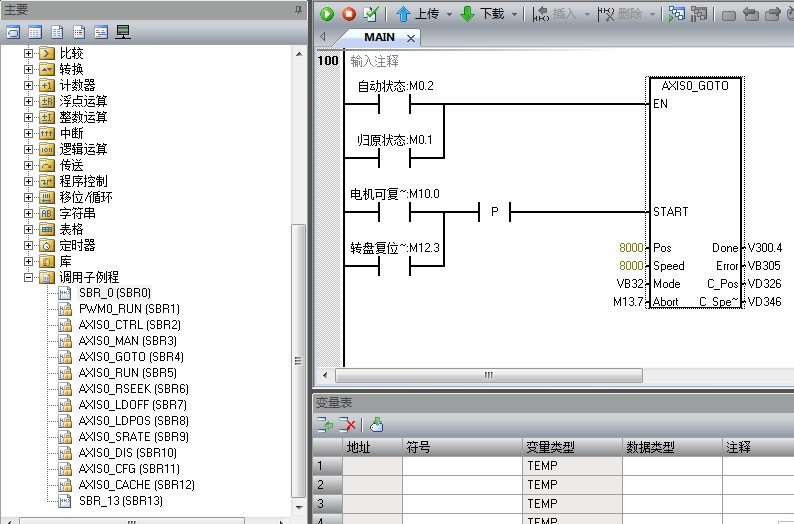Pin the 主要 panel with pushpin icon
The height and width of the screenshot is (524, 794).
[x=298, y=9]
